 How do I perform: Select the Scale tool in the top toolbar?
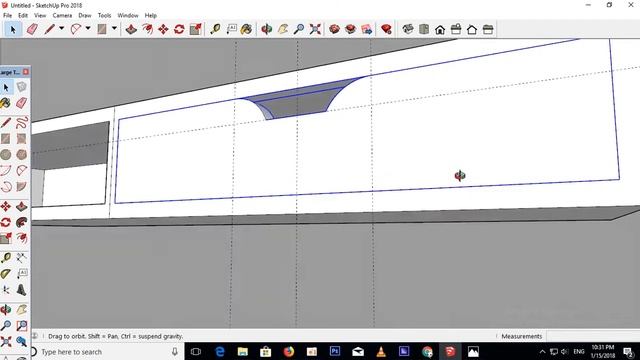pos(196,29)
